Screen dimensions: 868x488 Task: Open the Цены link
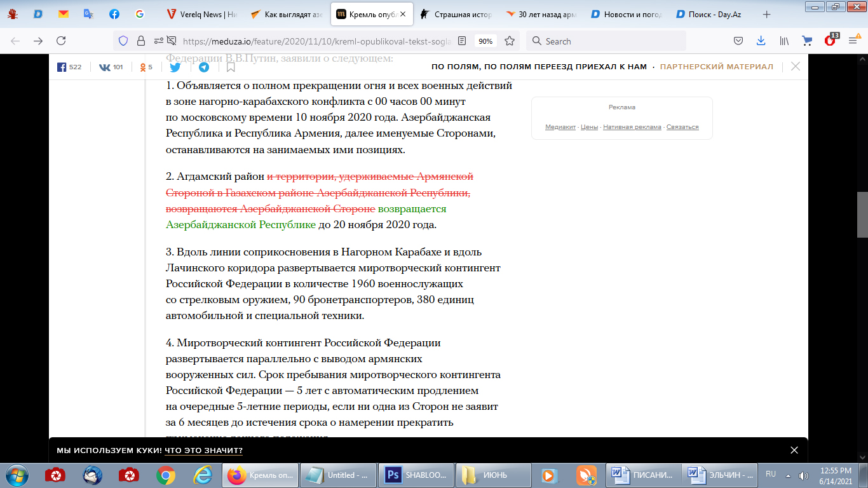pos(589,127)
